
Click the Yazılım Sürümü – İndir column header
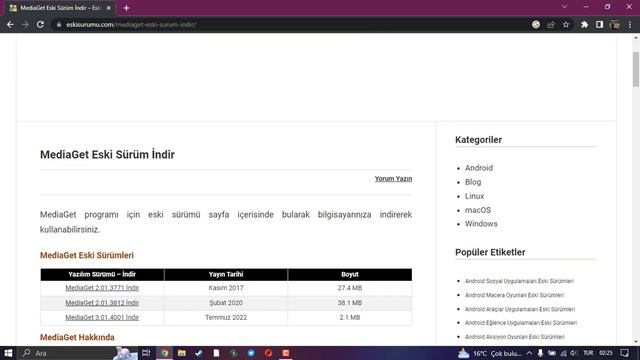tap(102, 274)
